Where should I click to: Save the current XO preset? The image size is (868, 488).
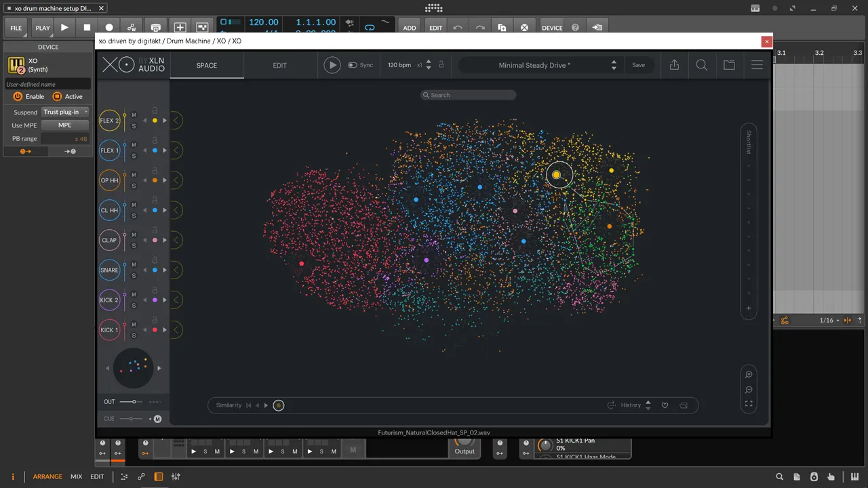(x=639, y=65)
